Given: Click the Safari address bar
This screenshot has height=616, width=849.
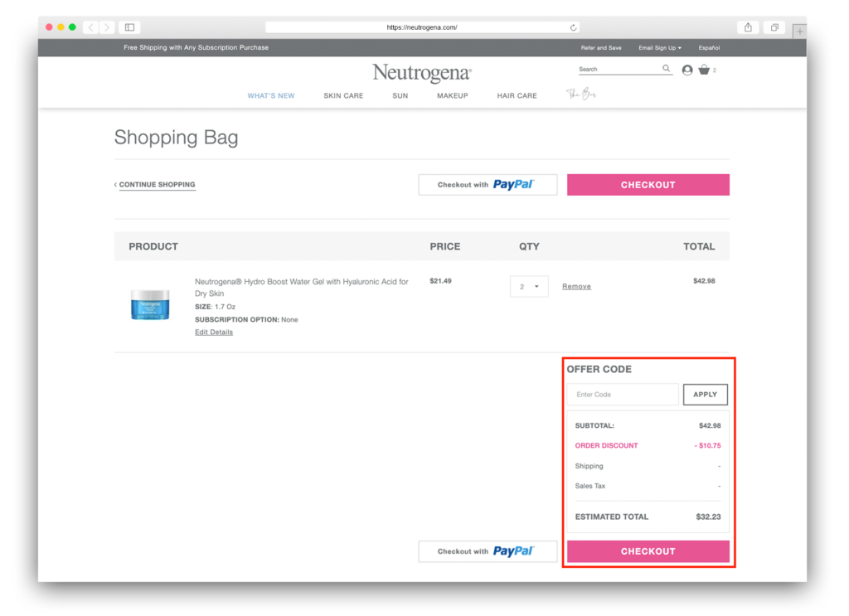Looking at the screenshot, I should (422, 27).
